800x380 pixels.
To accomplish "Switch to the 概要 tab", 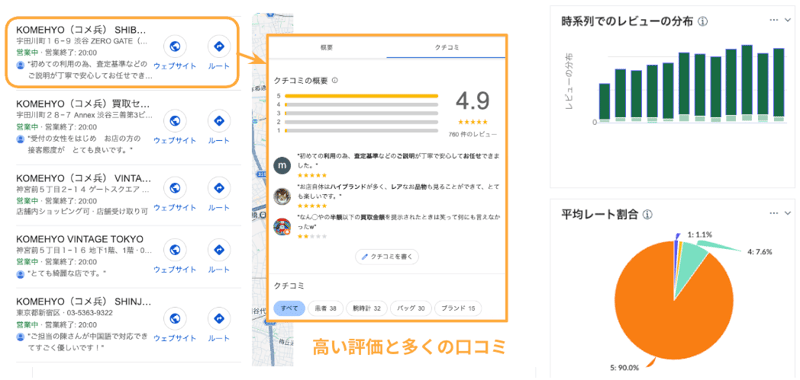I will [327, 47].
